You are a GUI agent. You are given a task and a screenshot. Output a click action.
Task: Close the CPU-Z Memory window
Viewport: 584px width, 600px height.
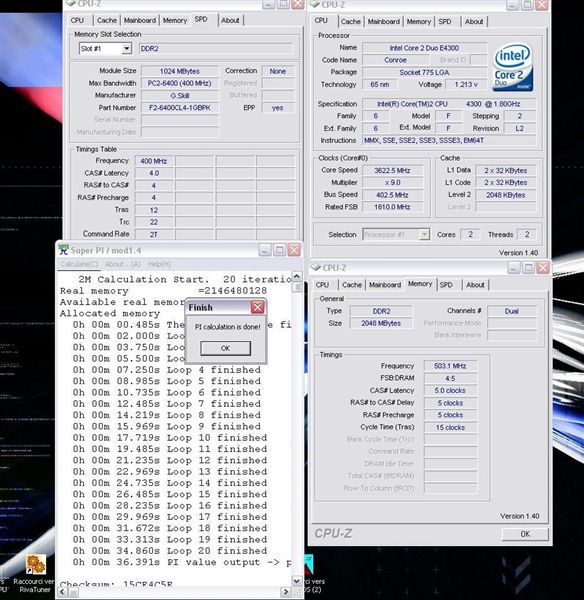(543, 267)
